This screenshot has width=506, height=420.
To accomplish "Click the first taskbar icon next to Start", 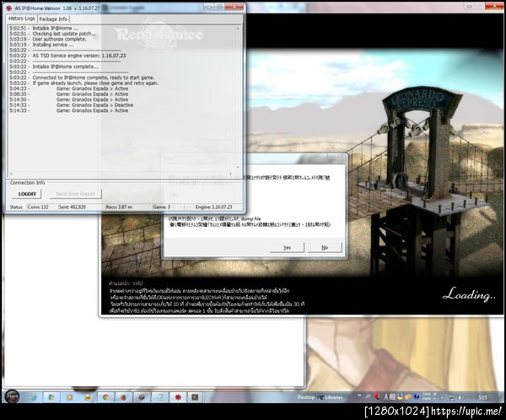I will (34, 397).
